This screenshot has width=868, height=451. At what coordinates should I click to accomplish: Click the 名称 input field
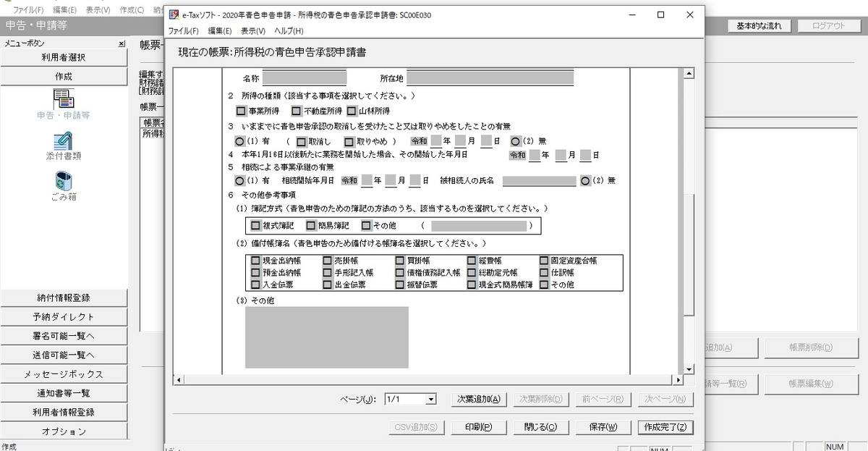pos(305,77)
